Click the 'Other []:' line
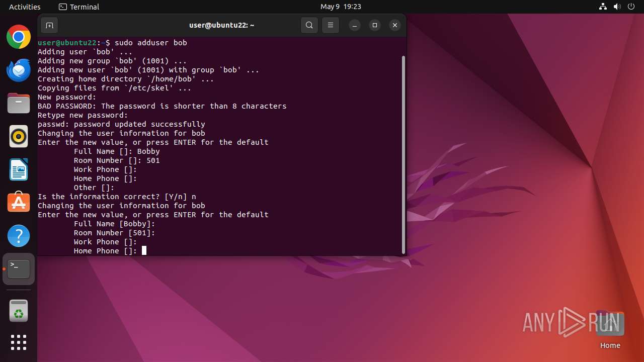644x362 pixels. click(94, 188)
